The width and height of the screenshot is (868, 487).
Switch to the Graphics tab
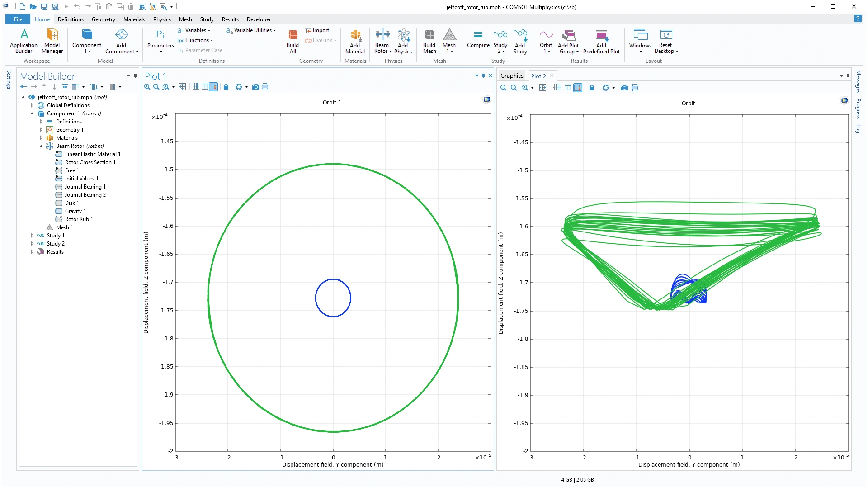[x=512, y=76]
